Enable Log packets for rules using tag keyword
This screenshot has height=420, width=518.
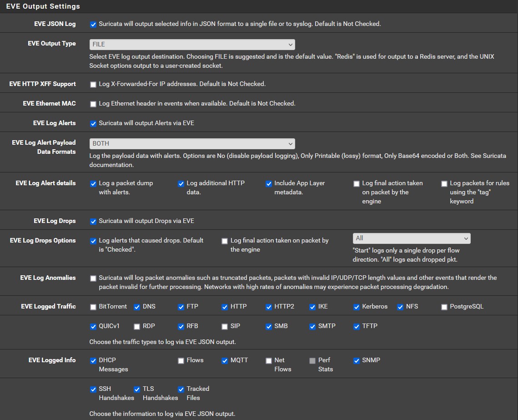(x=444, y=184)
